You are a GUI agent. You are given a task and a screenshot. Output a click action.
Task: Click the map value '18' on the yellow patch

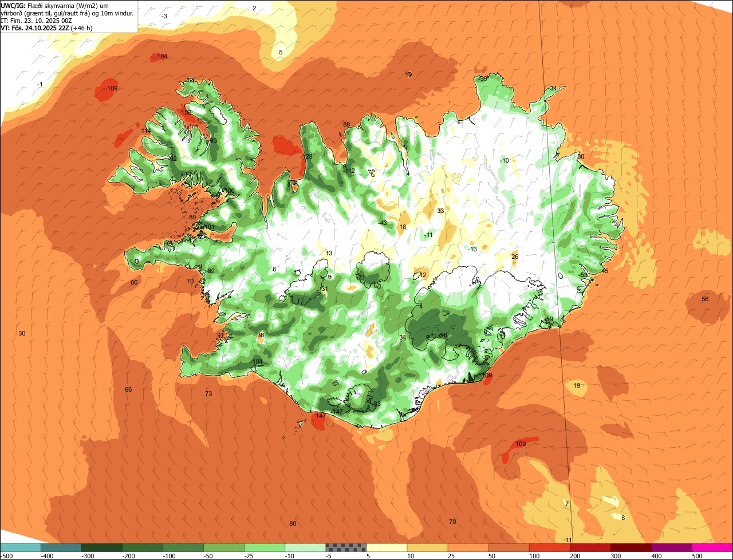click(x=403, y=227)
